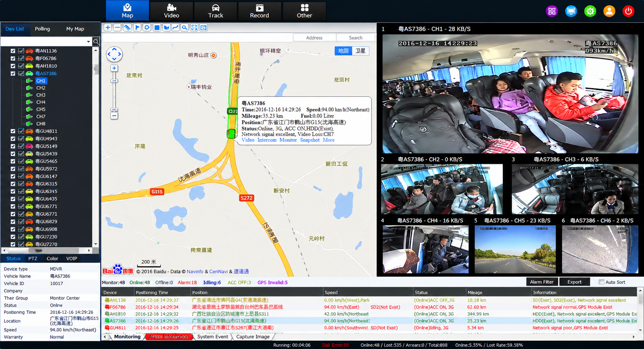The height and width of the screenshot is (349, 644).
Task: Select the polygon area tool
Action: tap(166, 28)
